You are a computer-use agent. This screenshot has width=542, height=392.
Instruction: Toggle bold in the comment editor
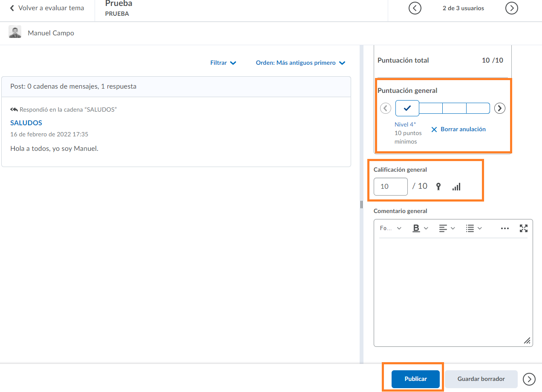click(416, 228)
